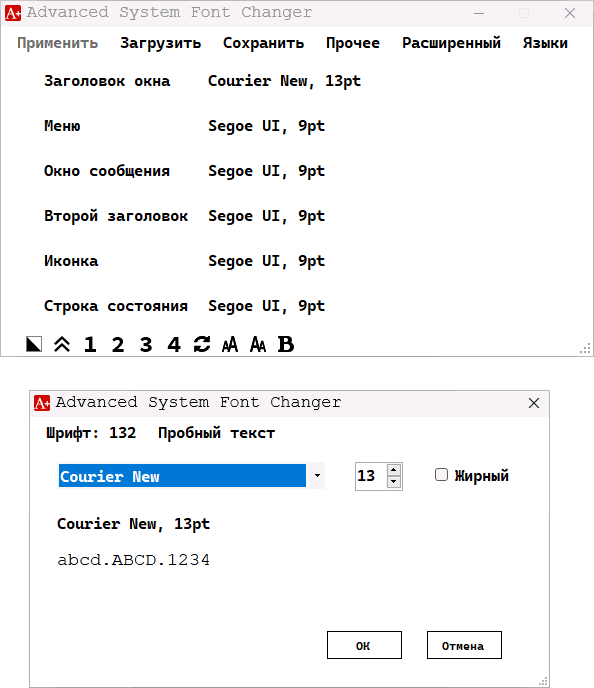
Task: Click the circular-arrows refresh icon
Action: tap(202, 344)
